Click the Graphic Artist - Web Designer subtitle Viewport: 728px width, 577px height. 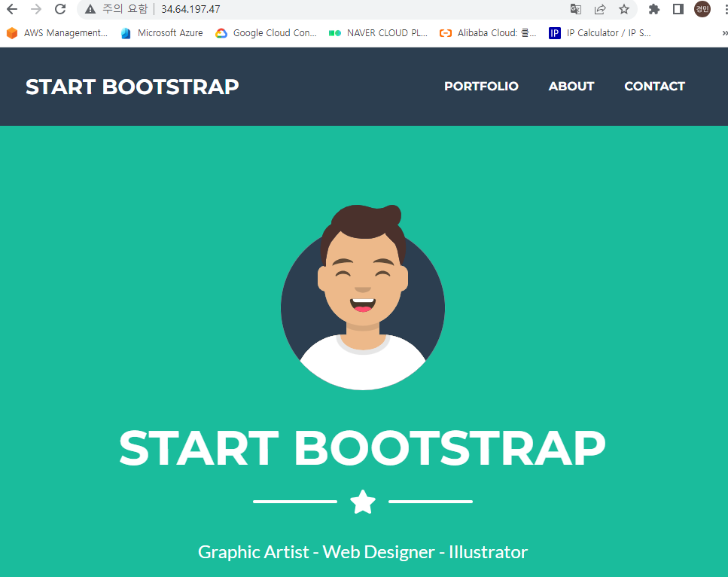[x=363, y=552]
